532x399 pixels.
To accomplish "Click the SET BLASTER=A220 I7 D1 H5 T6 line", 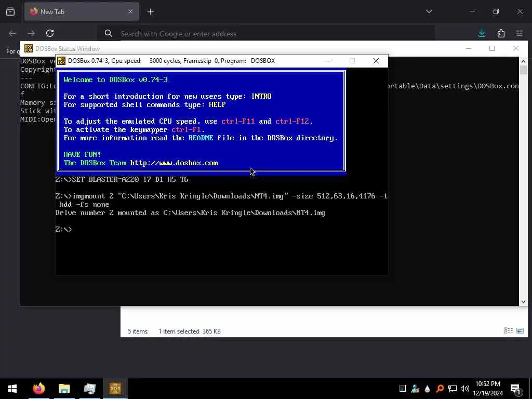I will point(122,179).
